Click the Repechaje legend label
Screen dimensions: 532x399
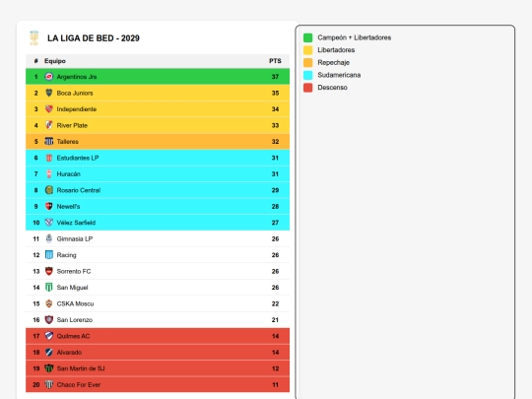pos(334,62)
